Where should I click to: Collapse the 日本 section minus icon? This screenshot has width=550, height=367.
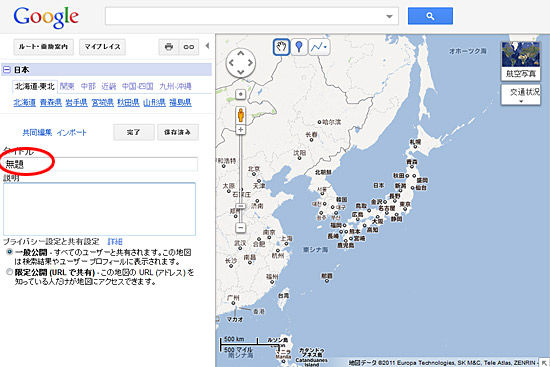coord(7,69)
